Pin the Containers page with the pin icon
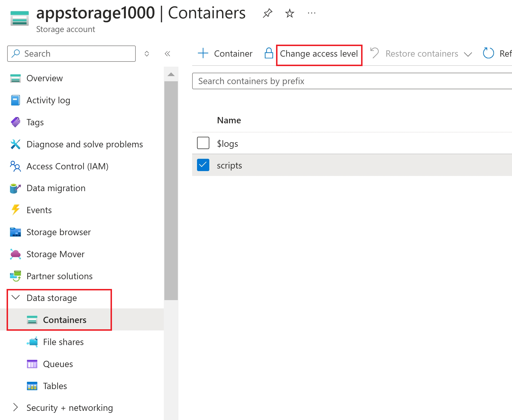Viewport: 512px width, 420px height. [267, 13]
